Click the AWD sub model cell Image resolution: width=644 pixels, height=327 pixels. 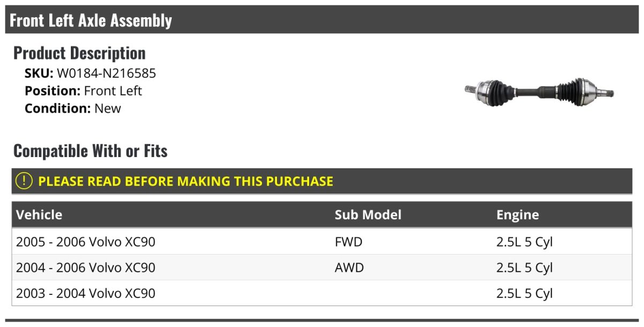349,267
